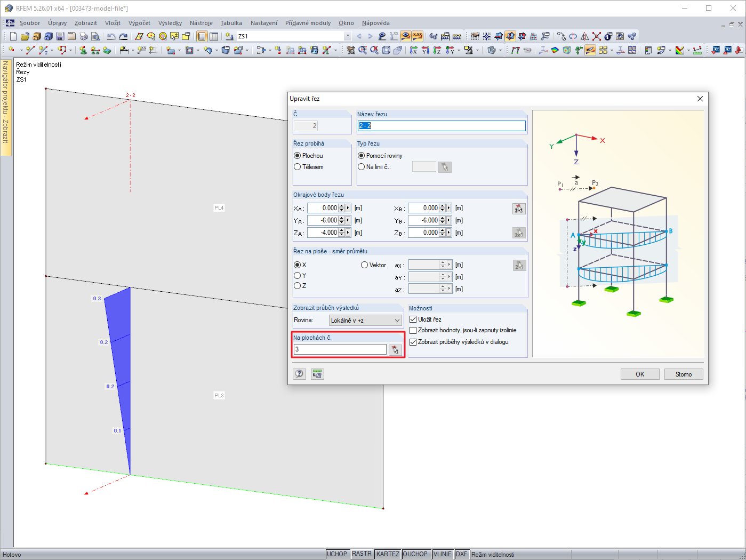Viewport: 746px width, 560px height.
Task: Select the Na linii č. radio button
Action: (361, 167)
